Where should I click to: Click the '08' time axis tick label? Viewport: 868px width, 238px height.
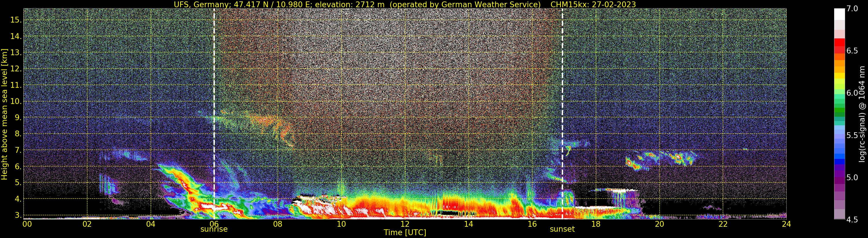tap(278, 224)
